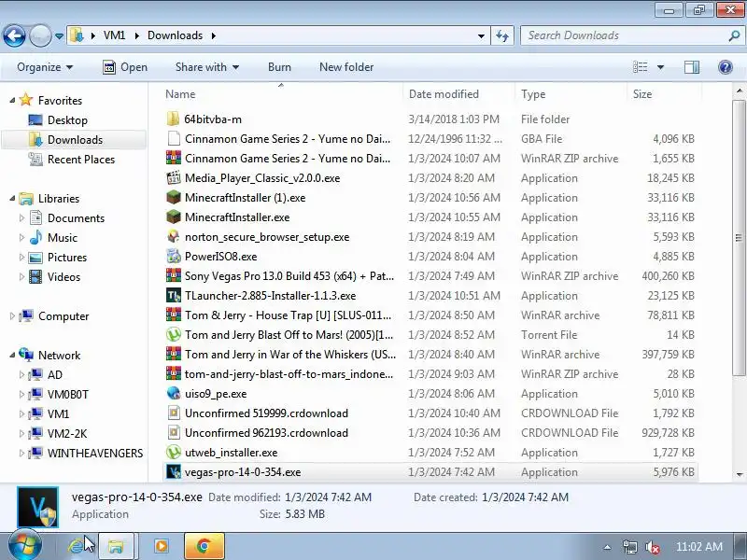The height and width of the screenshot is (560, 747).
Task: Click the Start orb on taskbar
Action: coord(25,546)
